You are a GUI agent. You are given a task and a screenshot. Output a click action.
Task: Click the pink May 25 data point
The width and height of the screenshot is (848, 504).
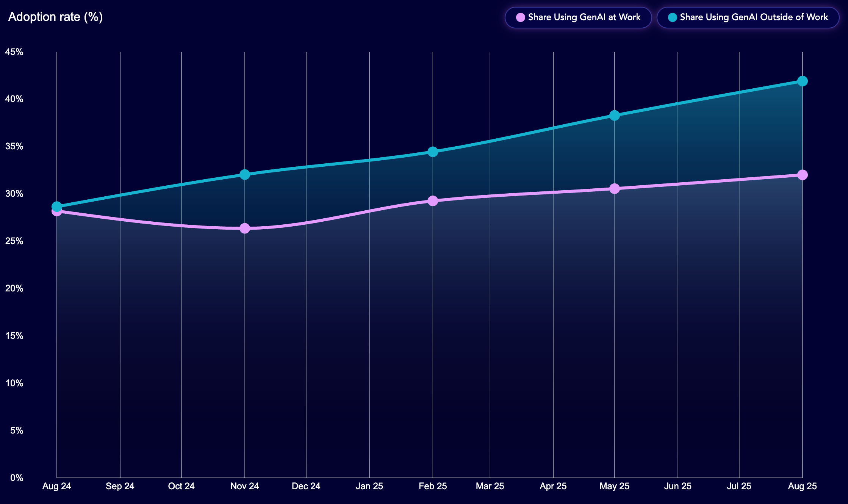[x=614, y=188]
